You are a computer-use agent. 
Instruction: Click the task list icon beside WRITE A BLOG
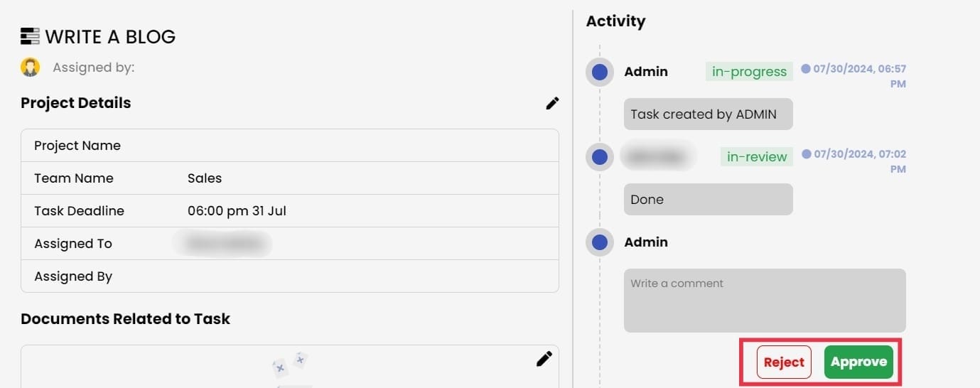(30, 36)
